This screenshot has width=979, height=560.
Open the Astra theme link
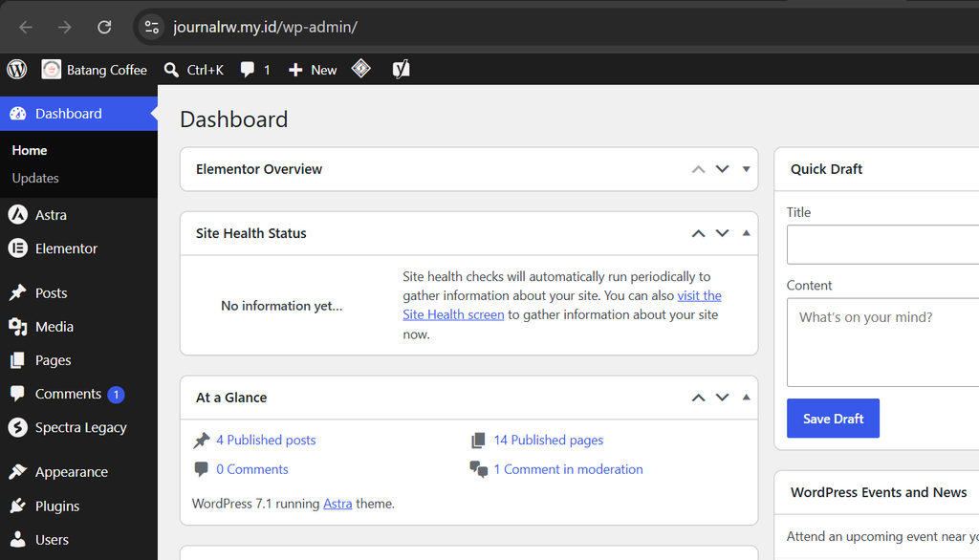click(337, 504)
